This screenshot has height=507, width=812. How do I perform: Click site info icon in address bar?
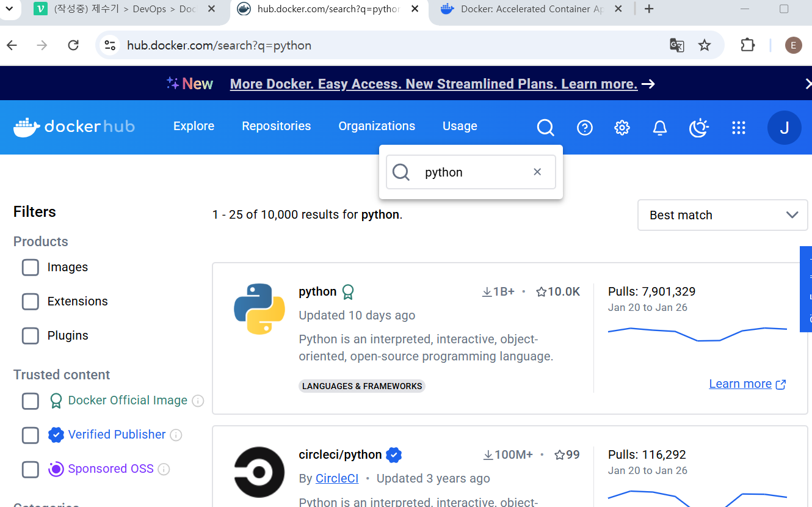110,45
